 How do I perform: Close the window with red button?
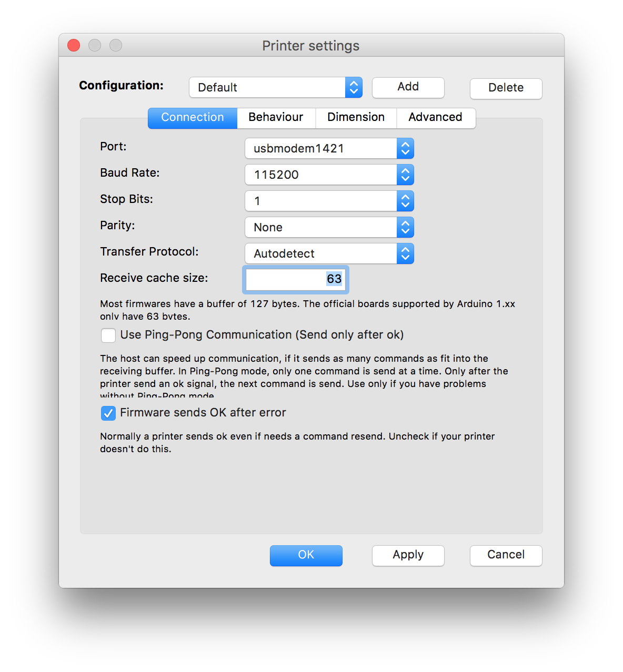click(x=74, y=46)
